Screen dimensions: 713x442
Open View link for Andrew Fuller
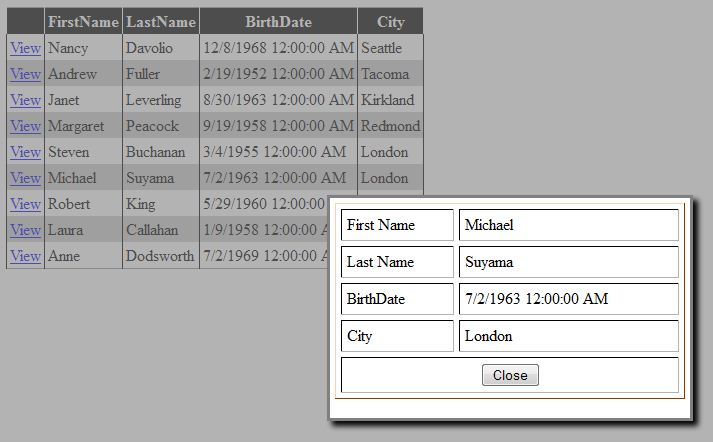[26, 74]
